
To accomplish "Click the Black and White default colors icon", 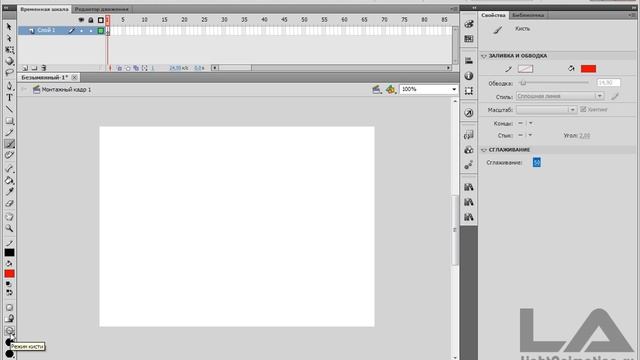I will click(x=9, y=284).
